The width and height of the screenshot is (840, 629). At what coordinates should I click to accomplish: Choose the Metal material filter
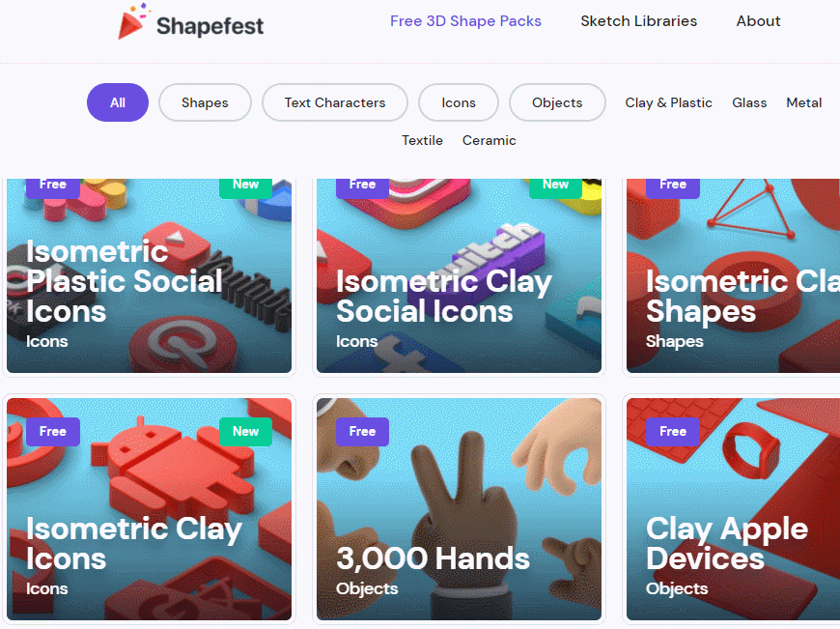(x=803, y=102)
